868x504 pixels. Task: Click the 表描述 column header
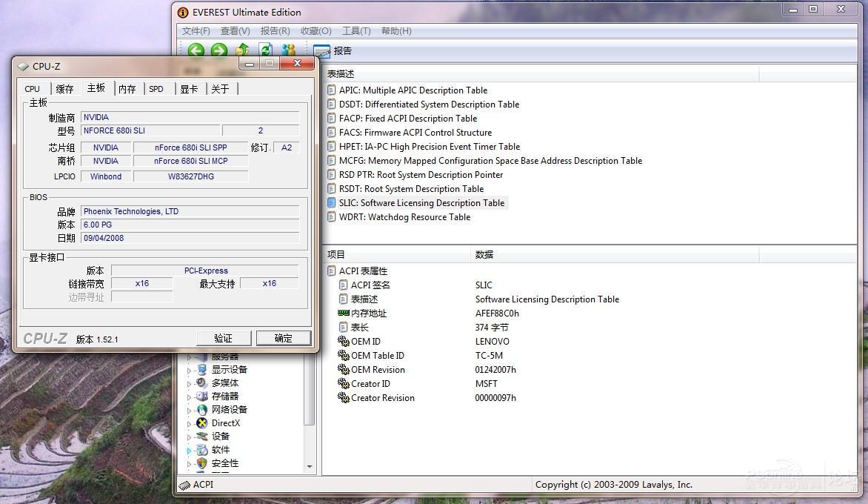[541, 73]
